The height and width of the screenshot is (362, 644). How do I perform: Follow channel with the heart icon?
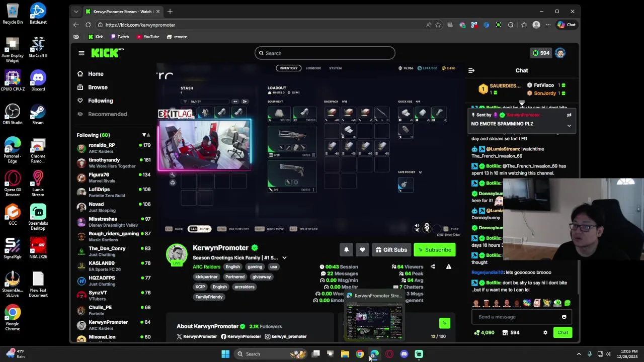coord(362,250)
